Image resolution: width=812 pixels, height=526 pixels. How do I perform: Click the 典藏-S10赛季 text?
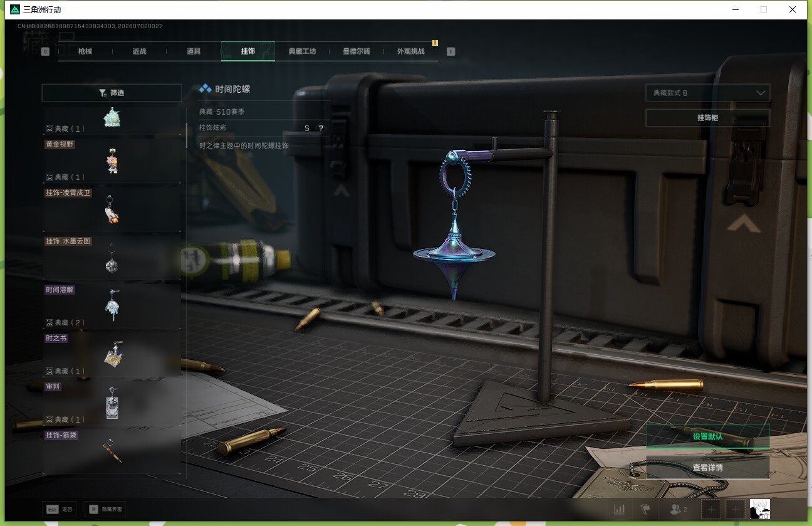[x=222, y=112]
